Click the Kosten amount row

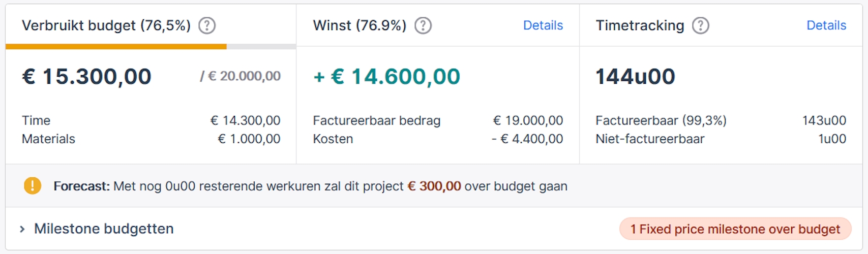click(x=437, y=139)
